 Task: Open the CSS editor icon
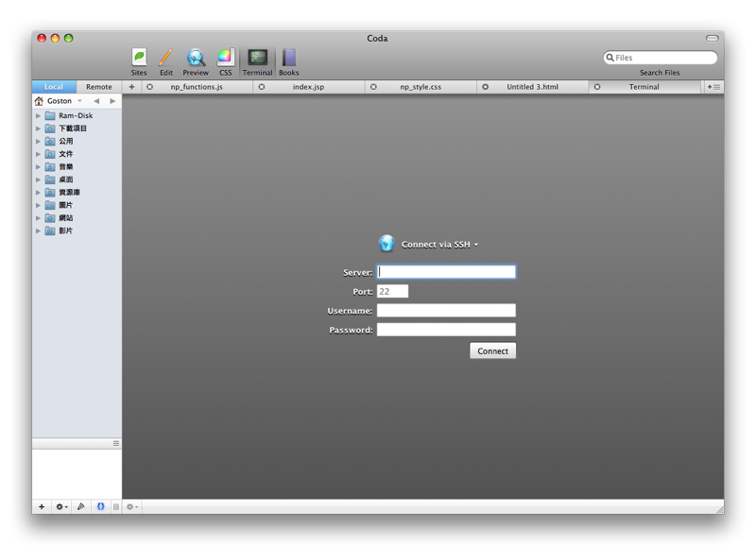(x=225, y=59)
